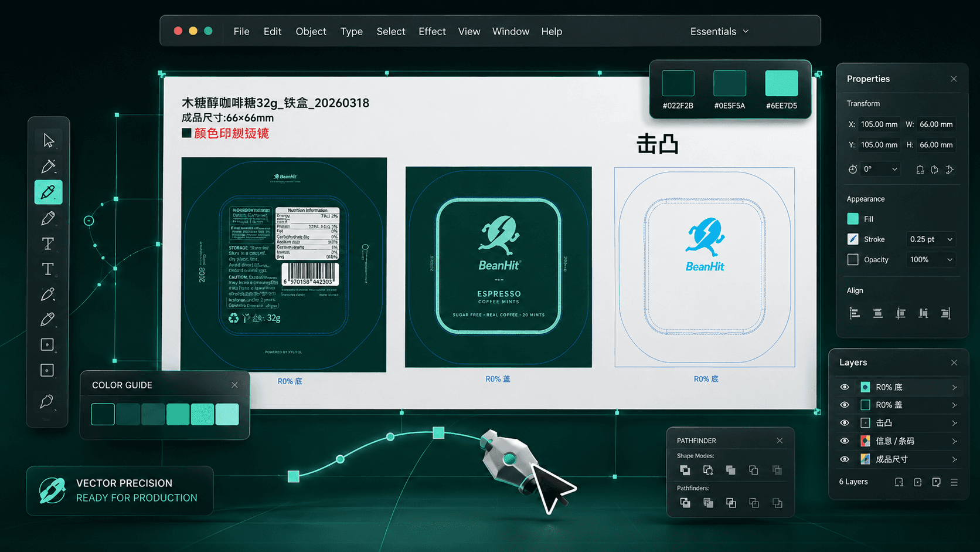The width and height of the screenshot is (980, 552).
Task: Choose the darkest outlined Color Guide swatch
Action: pos(103,414)
